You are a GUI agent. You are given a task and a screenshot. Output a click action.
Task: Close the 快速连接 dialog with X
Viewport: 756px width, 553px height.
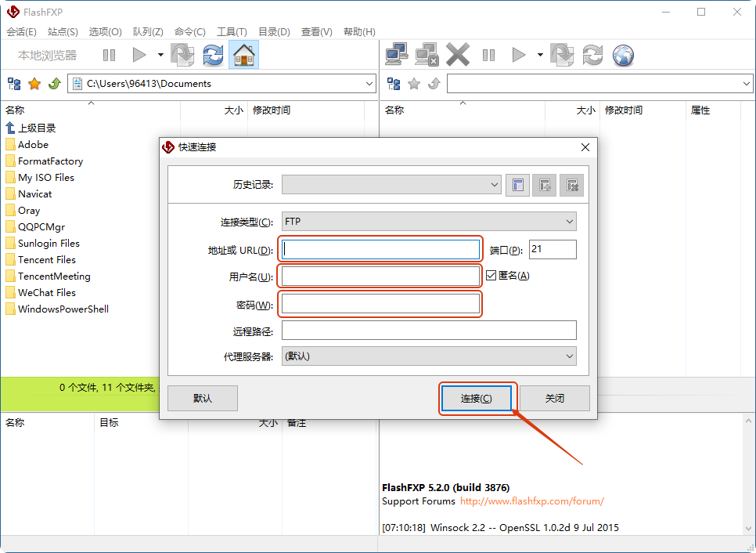point(585,147)
